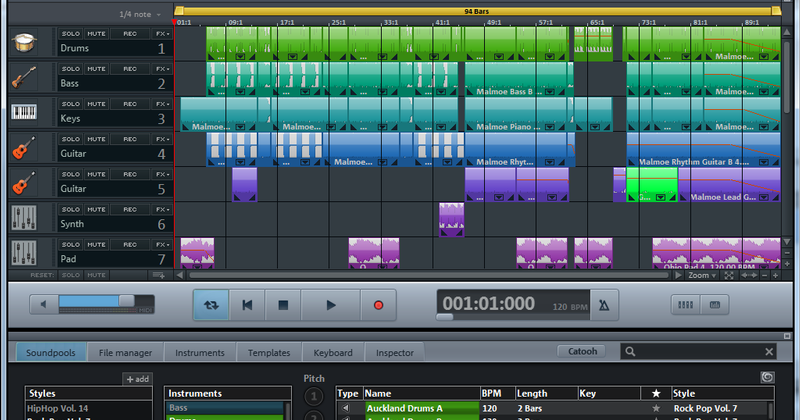
Task: Solo the Keys track
Action: [x=70, y=104]
